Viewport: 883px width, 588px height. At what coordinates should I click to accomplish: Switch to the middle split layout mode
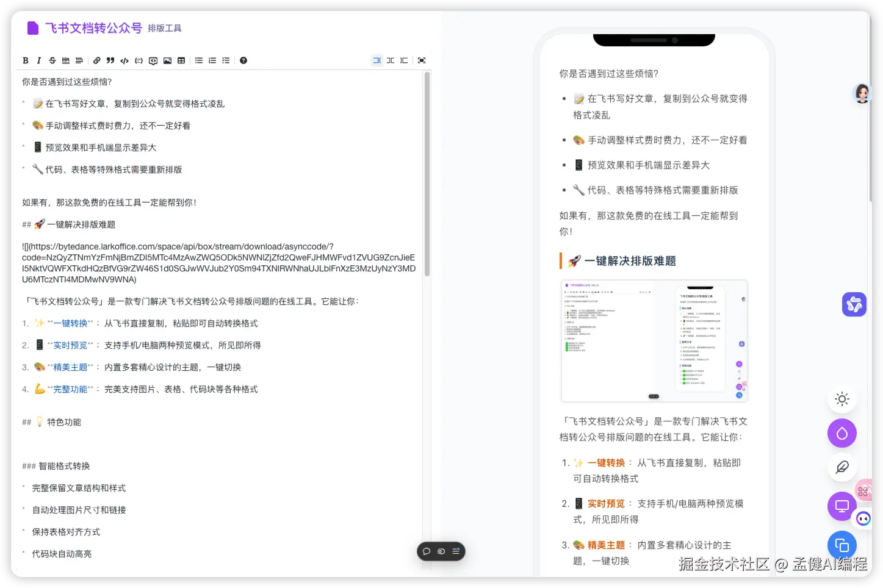(391, 60)
